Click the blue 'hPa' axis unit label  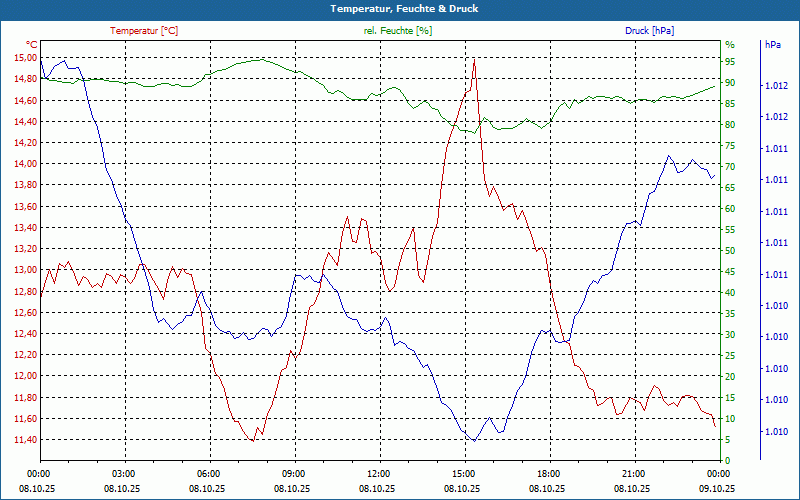coord(772,45)
